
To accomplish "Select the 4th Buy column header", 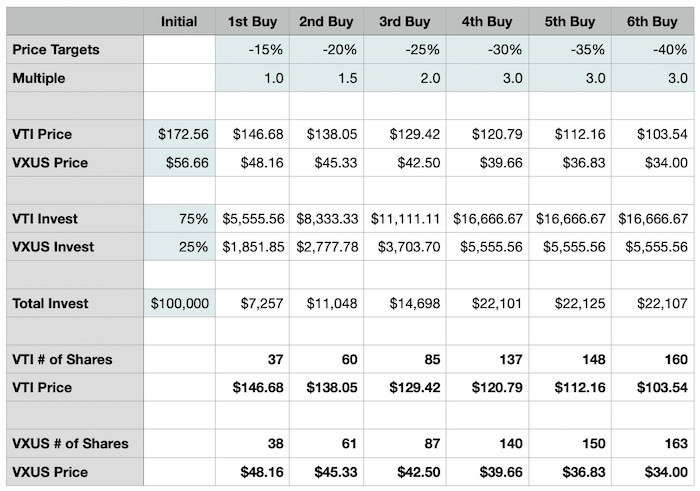I will [x=487, y=21].
